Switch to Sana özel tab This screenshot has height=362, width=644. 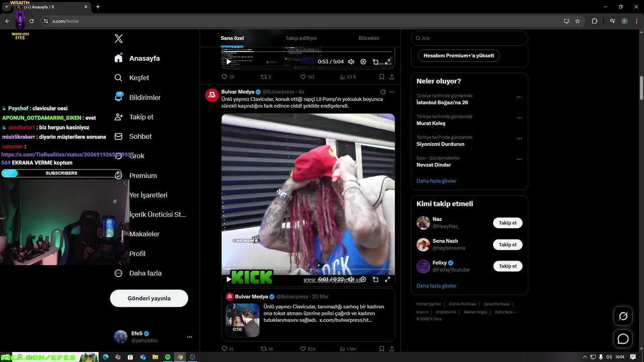point(232,38)
